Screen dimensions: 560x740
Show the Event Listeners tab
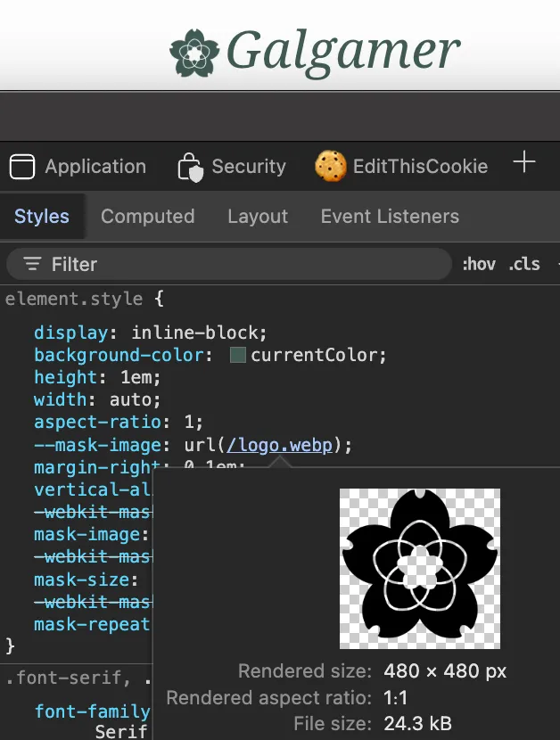click(x=390, y=217)
